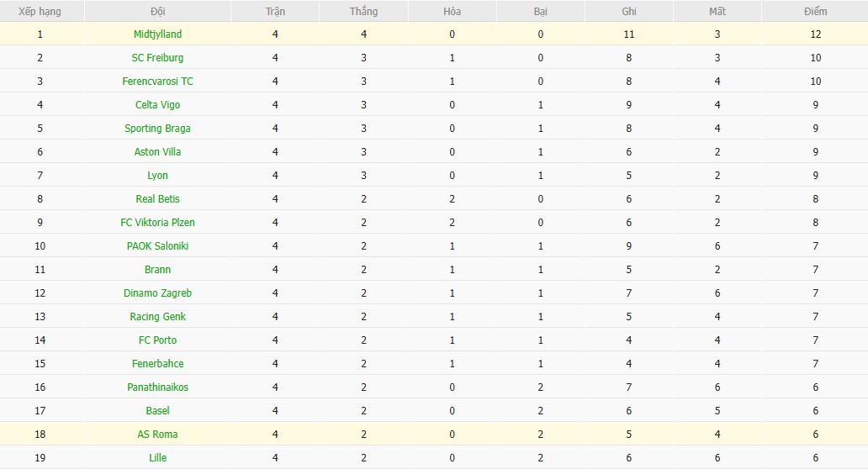Select Real Betis from the table

click(157, 199)
